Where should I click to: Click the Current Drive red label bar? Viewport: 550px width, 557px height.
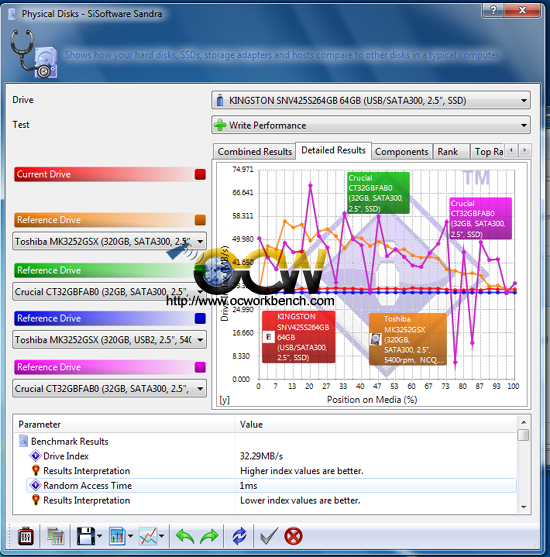[110, 174]
